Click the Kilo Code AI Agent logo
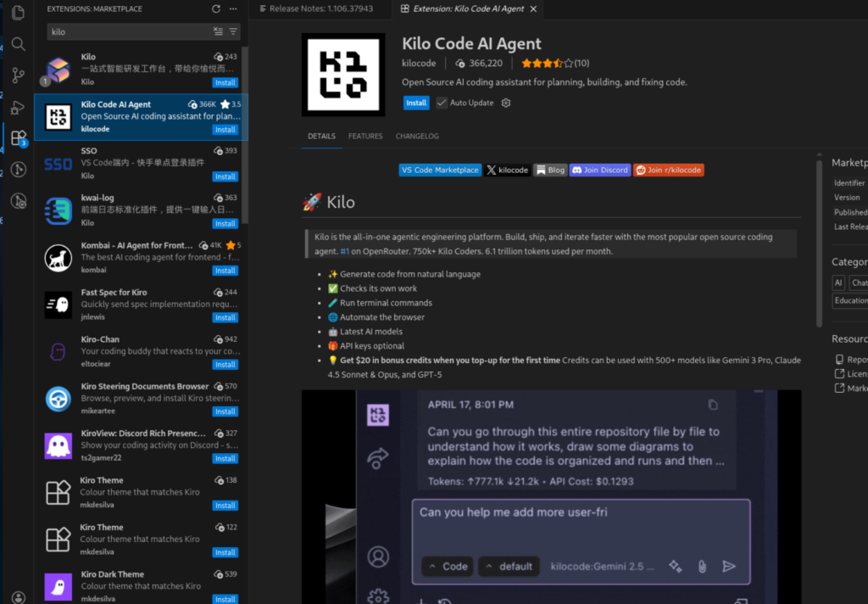The height and width of the screenshot is (604, 868). click(x=342, y=75)
